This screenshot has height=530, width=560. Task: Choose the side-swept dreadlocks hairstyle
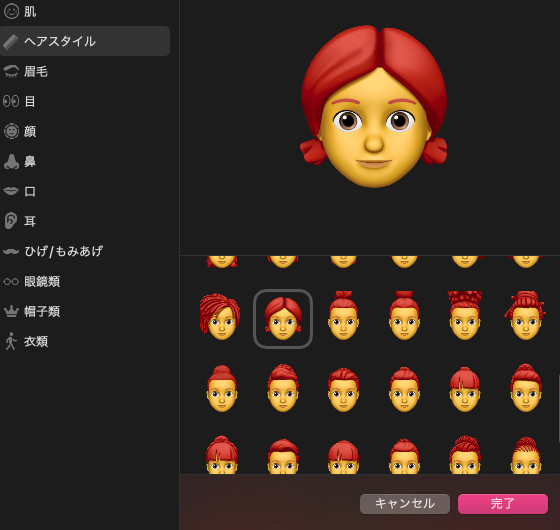coord(220,317)
